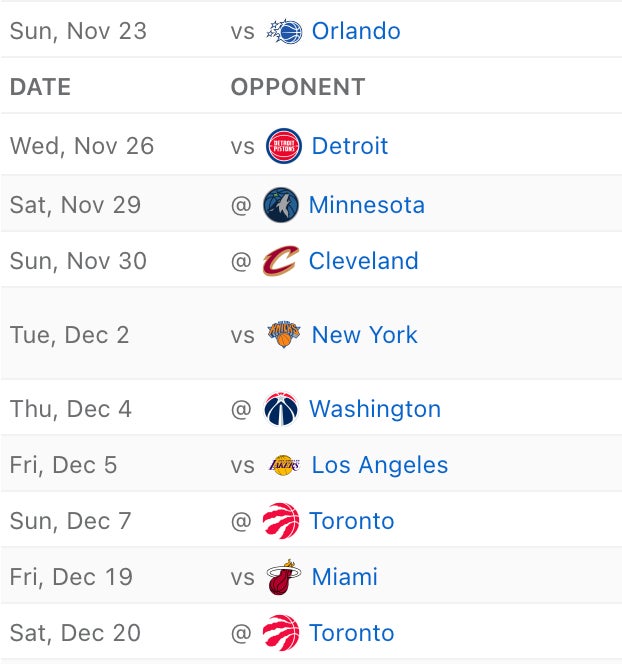Visit the Washington team link
622x664 pixels.
375,409
